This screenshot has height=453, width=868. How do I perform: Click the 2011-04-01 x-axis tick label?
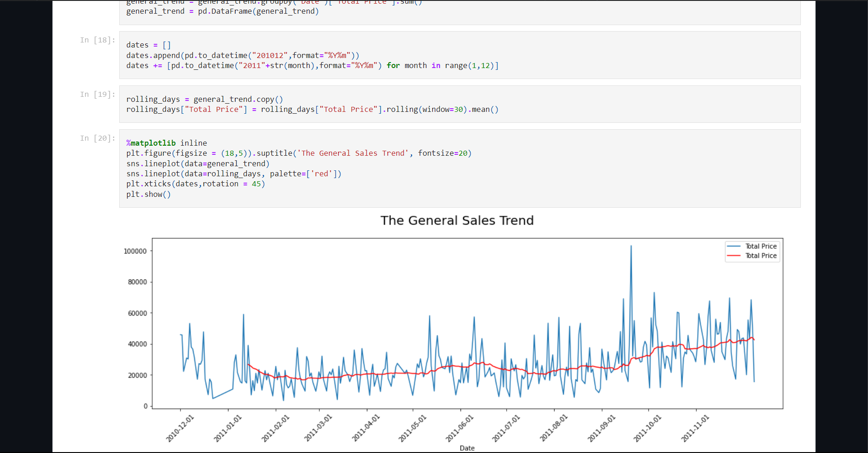pyautogui.click(x=365, y=429)
